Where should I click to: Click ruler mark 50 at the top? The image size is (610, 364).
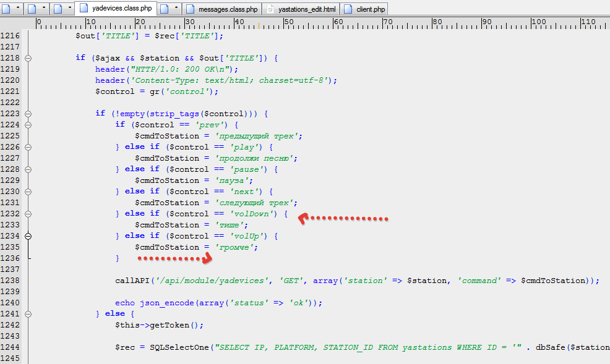coord(289,22)
